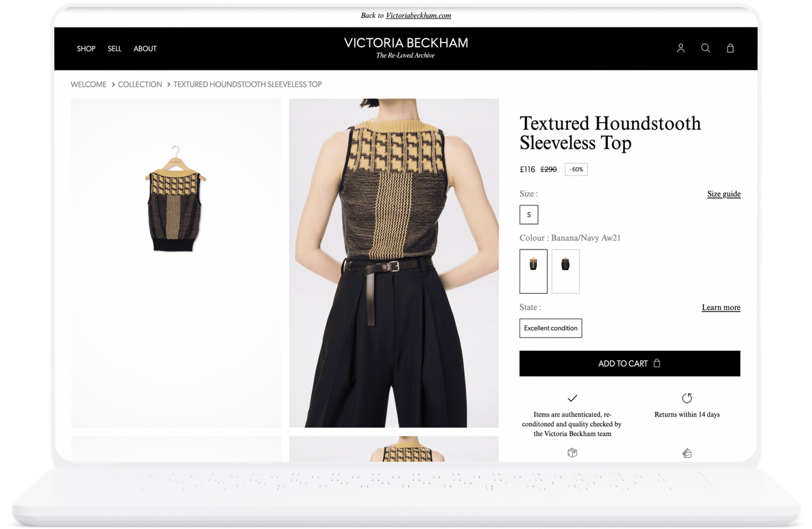Open the hanger product thumbnail image
Image resolution: width=812 pixels, height=529 pixels.
coord(176,263)
